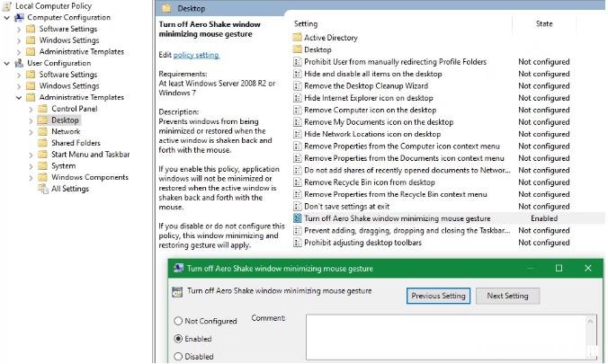Close the Aero Shake policy dialog
The image size is (608, 364).
pos(588,268)
